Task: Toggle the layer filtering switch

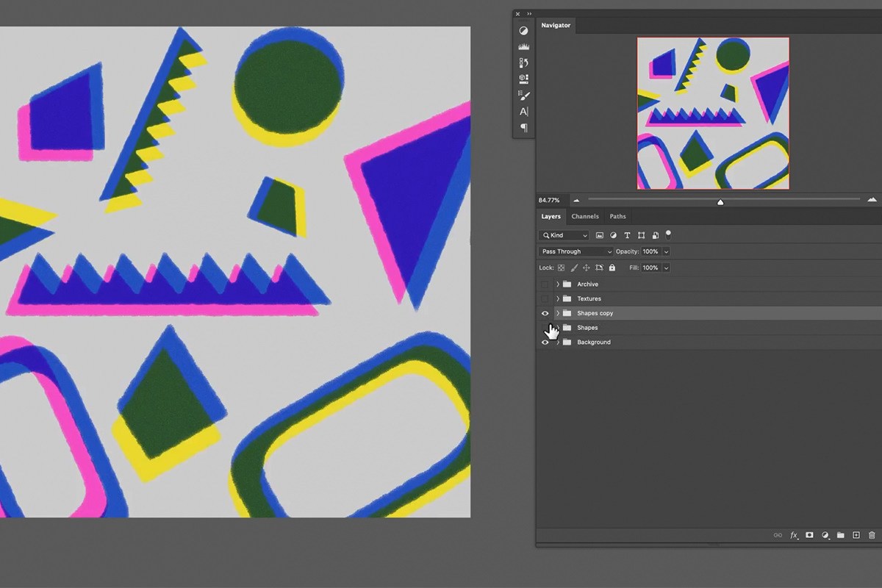Action: [x=668, y=234]
